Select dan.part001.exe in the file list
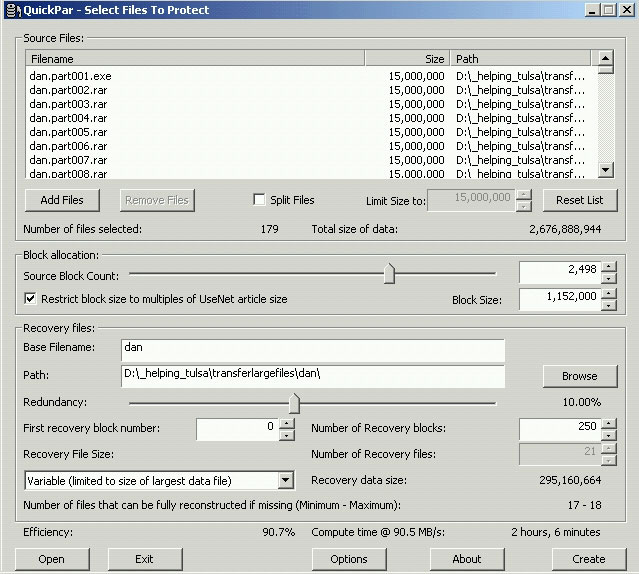639x574 pixels. (70, 76)
